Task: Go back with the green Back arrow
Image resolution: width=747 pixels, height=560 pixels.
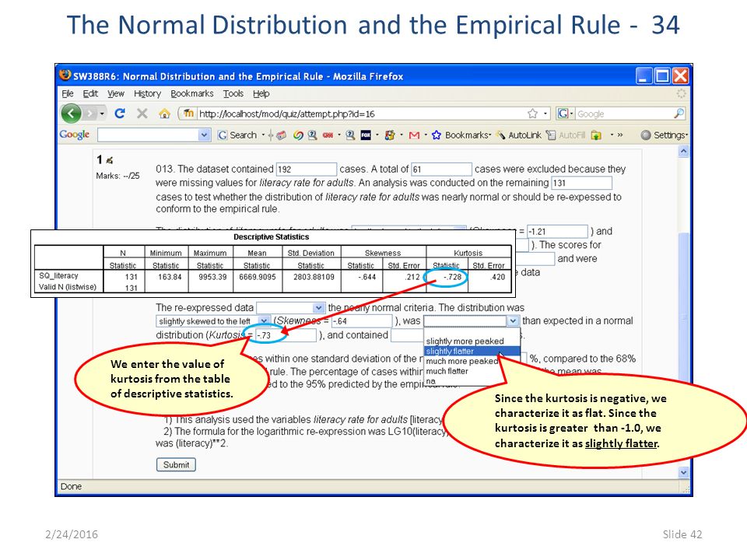Action: click(x=71, y=114)
